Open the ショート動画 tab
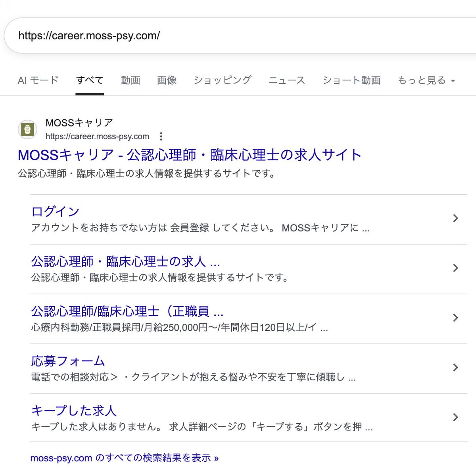 (x=351, y=81)
